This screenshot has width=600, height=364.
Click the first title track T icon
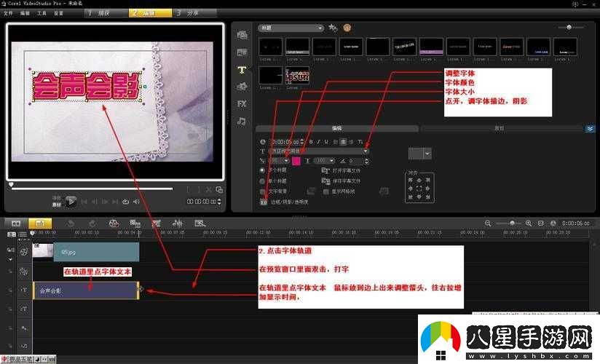pos(24,290)
